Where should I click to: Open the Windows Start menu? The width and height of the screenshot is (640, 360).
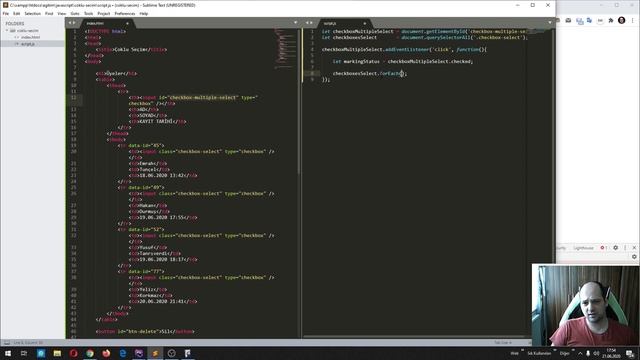(8, 353)
